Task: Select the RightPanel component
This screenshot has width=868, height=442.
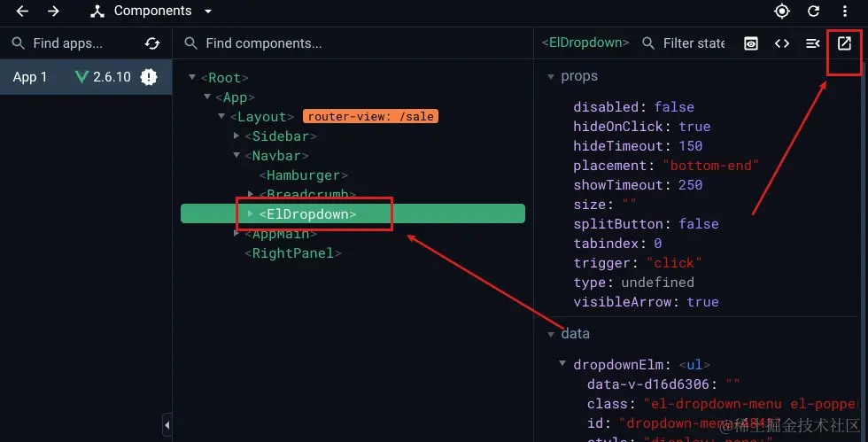Action: click(293, 253)
